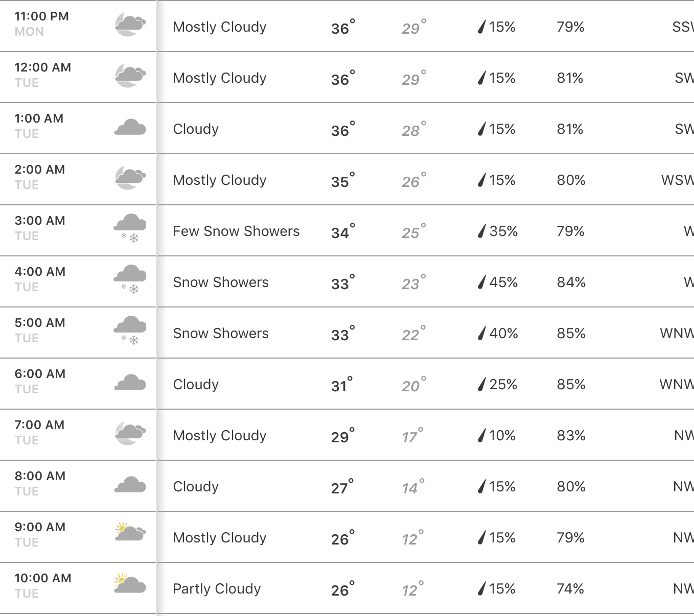Click the Few Snow Showers description
Screen dimensions: 694x616
(236, 231)
